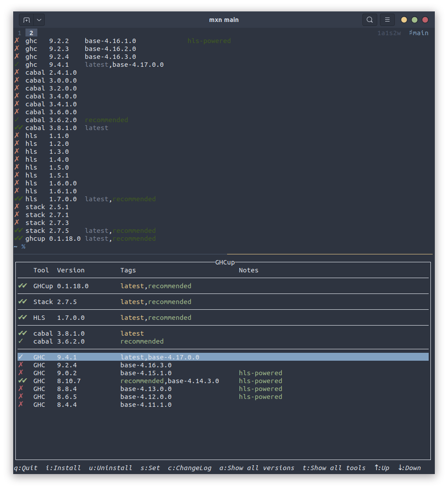Click the s:Set shortcut label
The height and width of the screenshot is (489, 448).
coord(150,468)
